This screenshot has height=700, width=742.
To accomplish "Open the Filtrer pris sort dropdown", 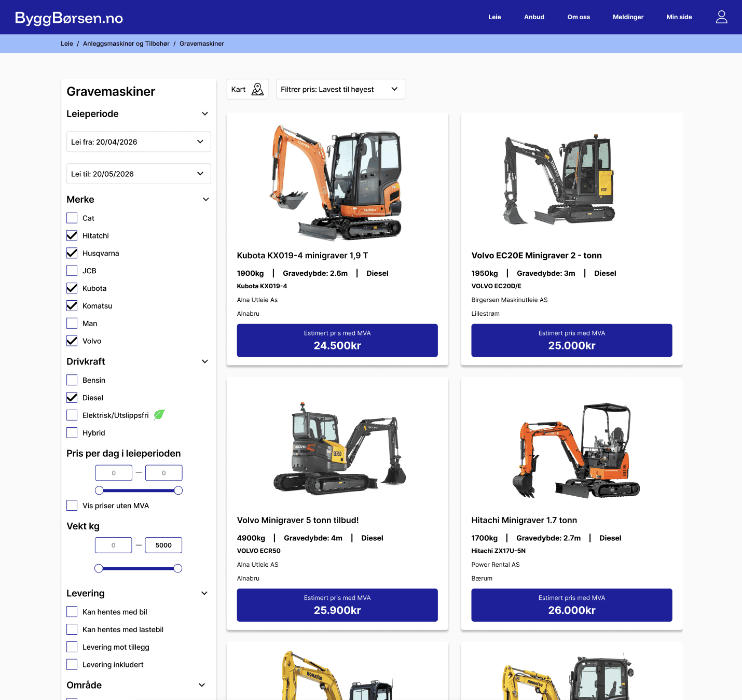I will [x=340, y=89].
